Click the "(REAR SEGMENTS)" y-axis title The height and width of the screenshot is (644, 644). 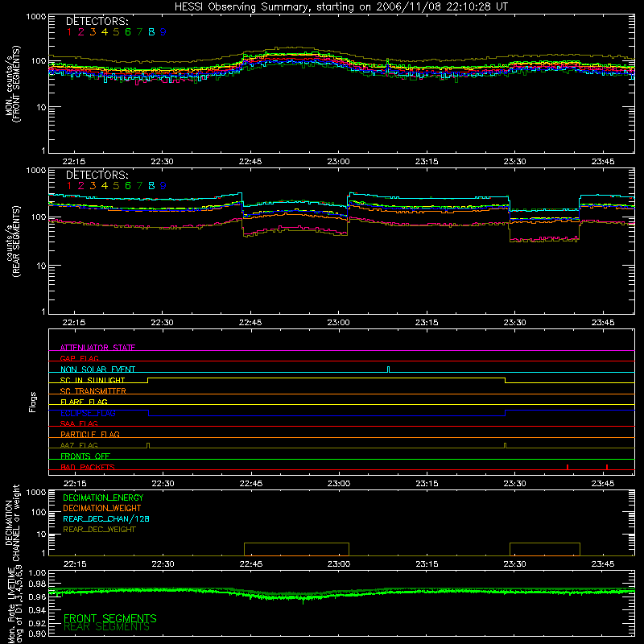click(17, 242)
